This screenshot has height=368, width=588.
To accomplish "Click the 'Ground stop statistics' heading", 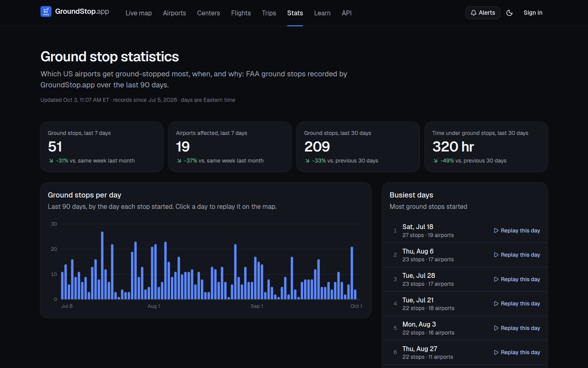I will pos(110,57).
